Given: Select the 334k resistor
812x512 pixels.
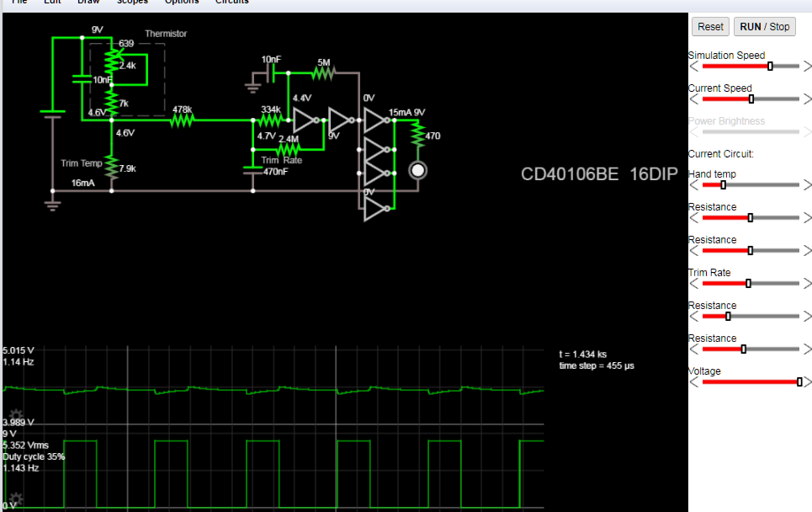Looking at the screenshot, I should coord(270,120).
